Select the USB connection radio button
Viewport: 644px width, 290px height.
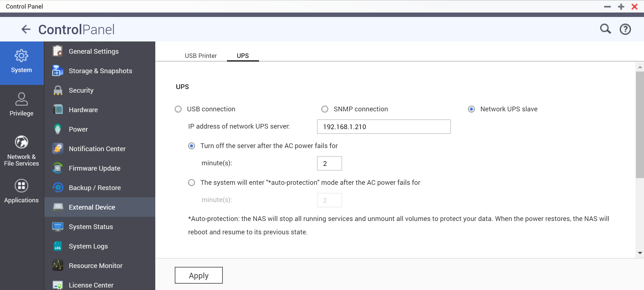[178, 109]
